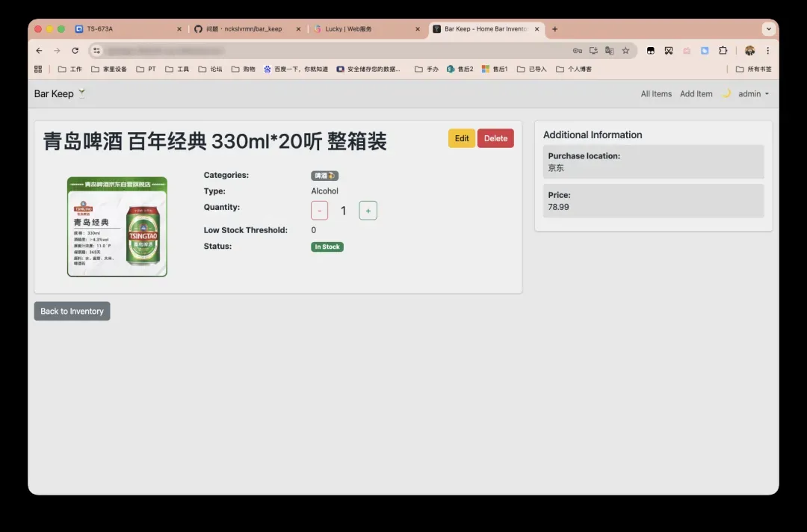807x532 pixels.
Task: Switch to the Lucky Web服务 tab
Action: coord(348,29)
